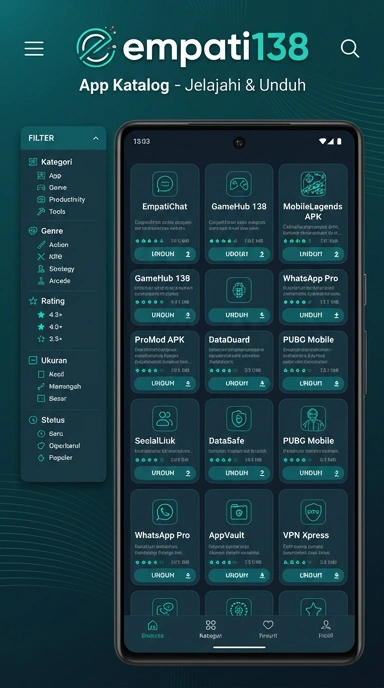Tap Unduh button on MobileLegends APK card
Image resolution: width=384 pixels, height=688 pixels.
pyautogui.click(x=313, y=254)
